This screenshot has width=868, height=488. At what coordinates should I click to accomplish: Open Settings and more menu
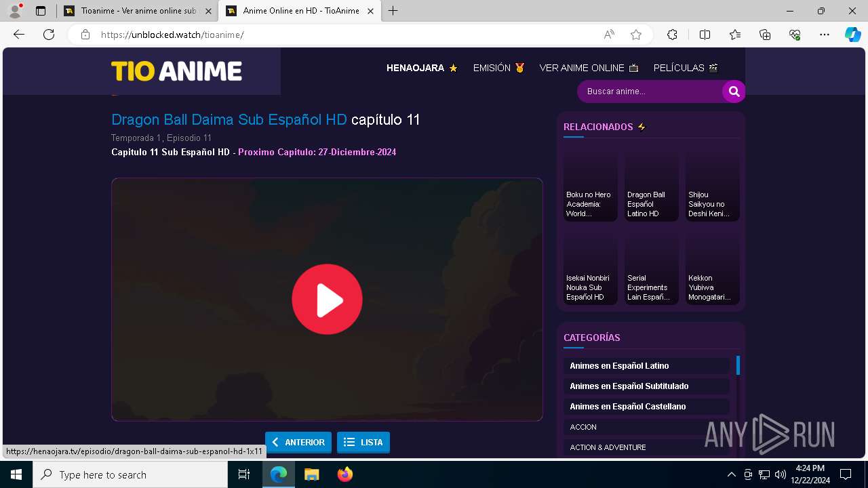(x=825, y=35)
